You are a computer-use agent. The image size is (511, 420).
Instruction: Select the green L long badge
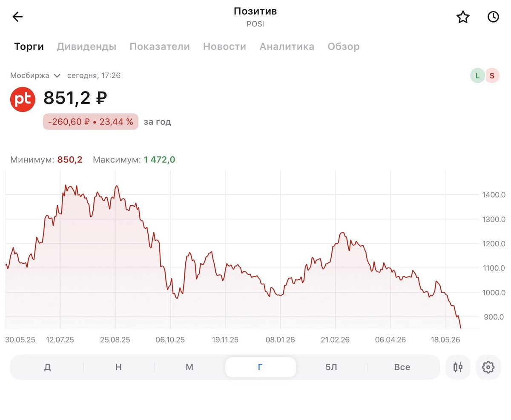(x=477, y=76)
